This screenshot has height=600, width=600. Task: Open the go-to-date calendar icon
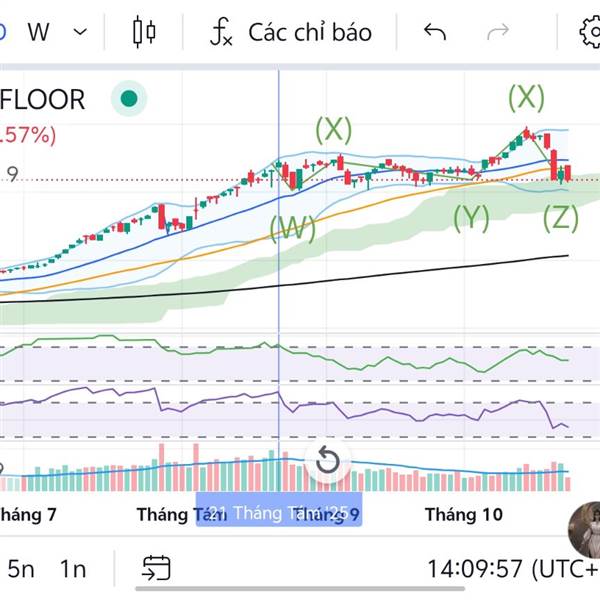pos(155,569)
